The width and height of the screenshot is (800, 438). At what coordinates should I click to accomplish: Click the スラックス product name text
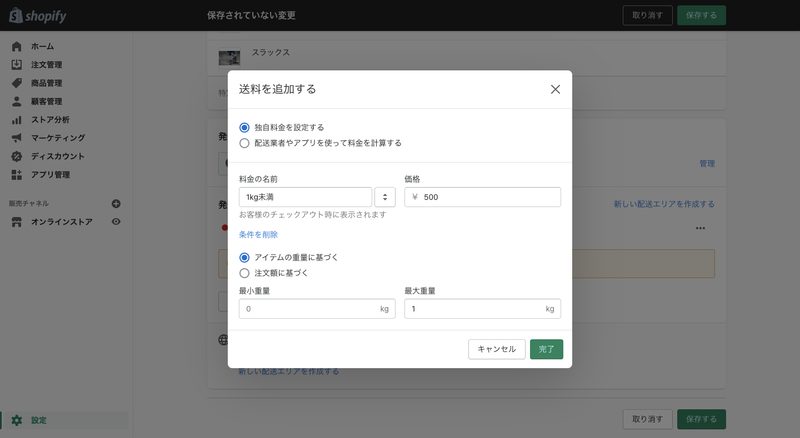[x=270, y=52]
